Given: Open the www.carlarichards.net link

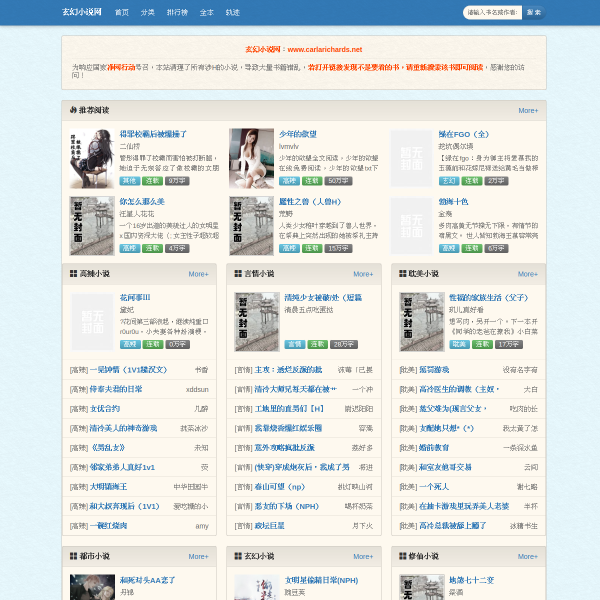Looking at the screenshot, I should pyautogui.click(x=324, y=49).
